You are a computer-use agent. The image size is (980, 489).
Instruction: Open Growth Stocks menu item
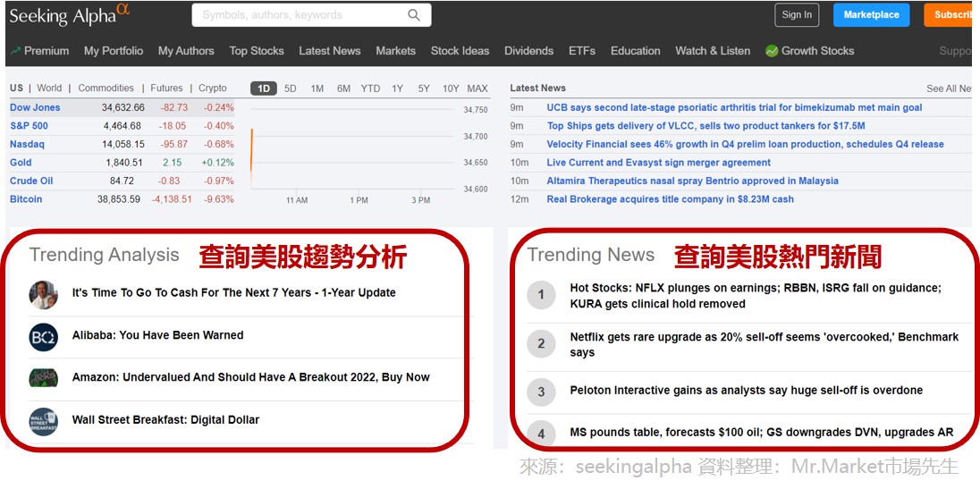click(817, 51)
